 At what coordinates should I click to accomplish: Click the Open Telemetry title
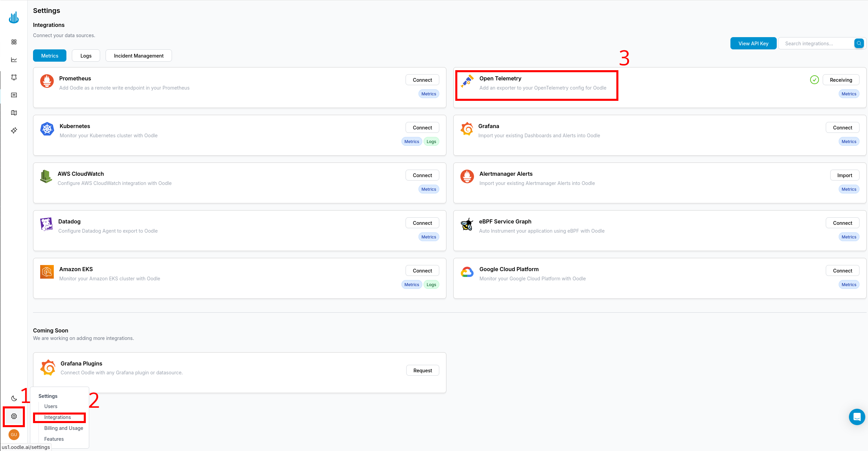pos(500,78)
